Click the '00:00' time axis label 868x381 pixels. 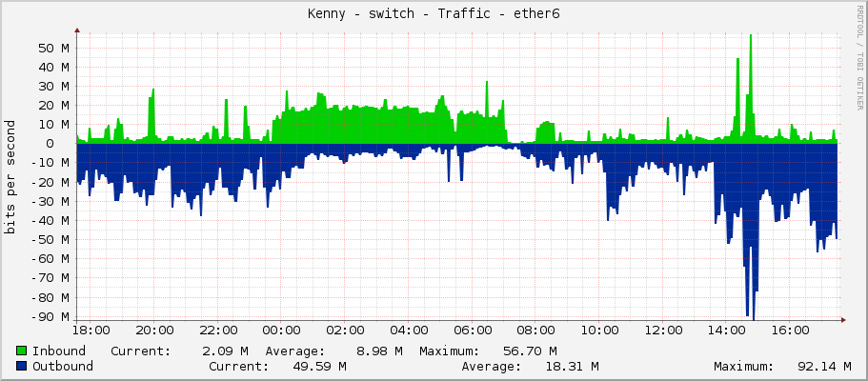281,331
